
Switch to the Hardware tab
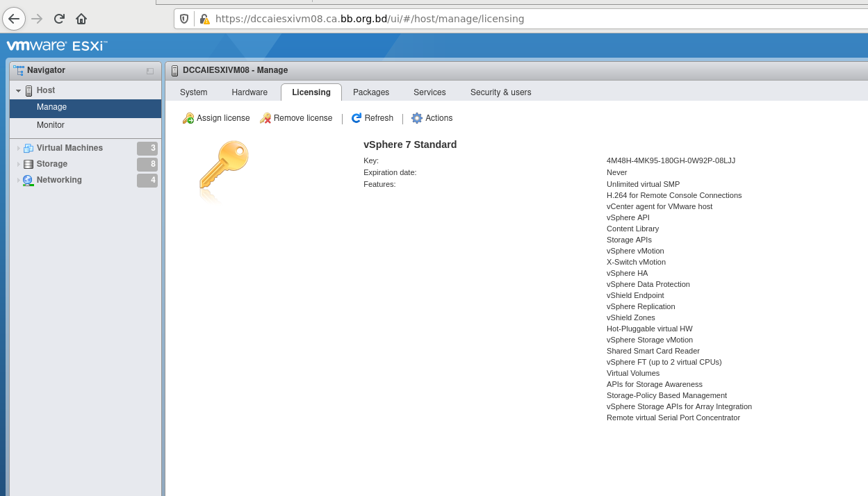[x=249, y=92]
